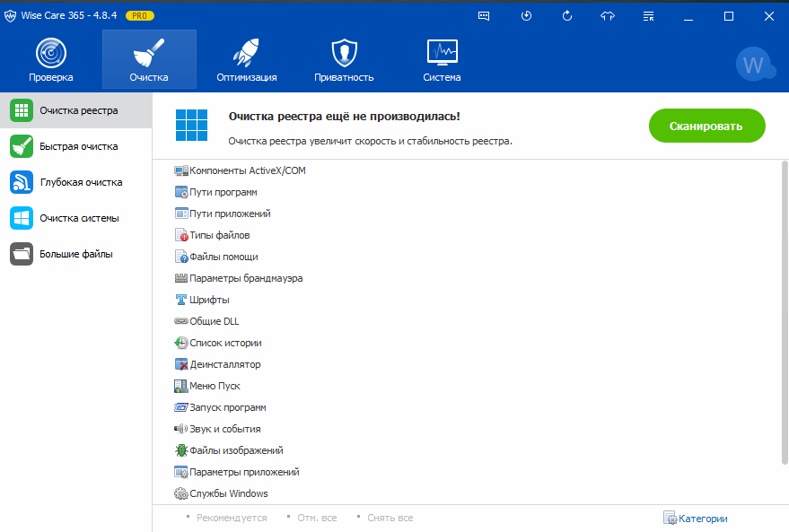Open the Система tab

click(x=442, y=59)
